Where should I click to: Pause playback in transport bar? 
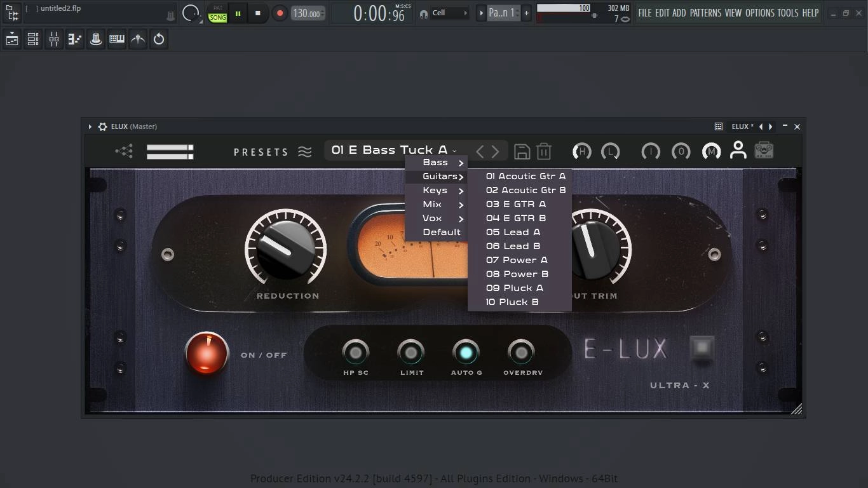click(x=238, y=13)
